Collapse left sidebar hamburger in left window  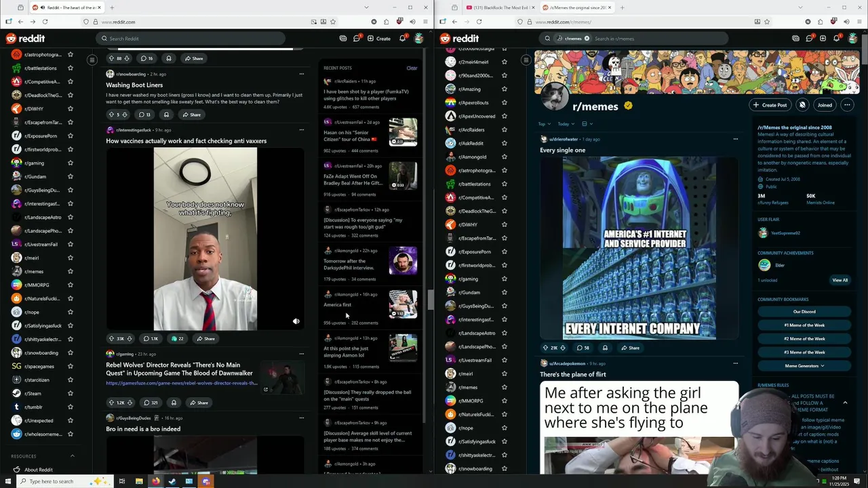click(x=92, y=60)
